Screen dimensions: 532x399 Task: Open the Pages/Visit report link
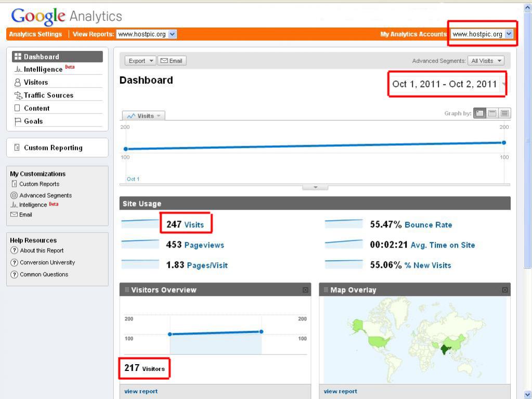pos(207,265)
